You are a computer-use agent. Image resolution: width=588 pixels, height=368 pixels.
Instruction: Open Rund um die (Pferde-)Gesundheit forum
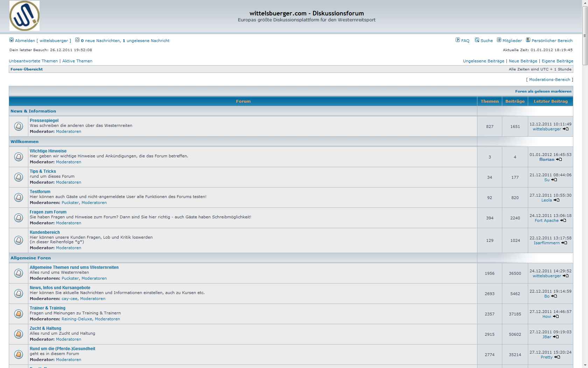pos(62,349)
